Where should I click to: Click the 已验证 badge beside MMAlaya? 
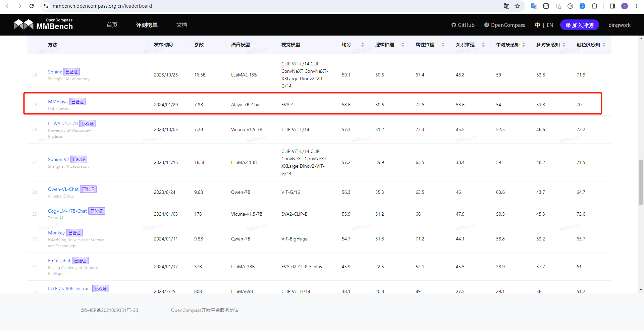click(x=77, y=102)
